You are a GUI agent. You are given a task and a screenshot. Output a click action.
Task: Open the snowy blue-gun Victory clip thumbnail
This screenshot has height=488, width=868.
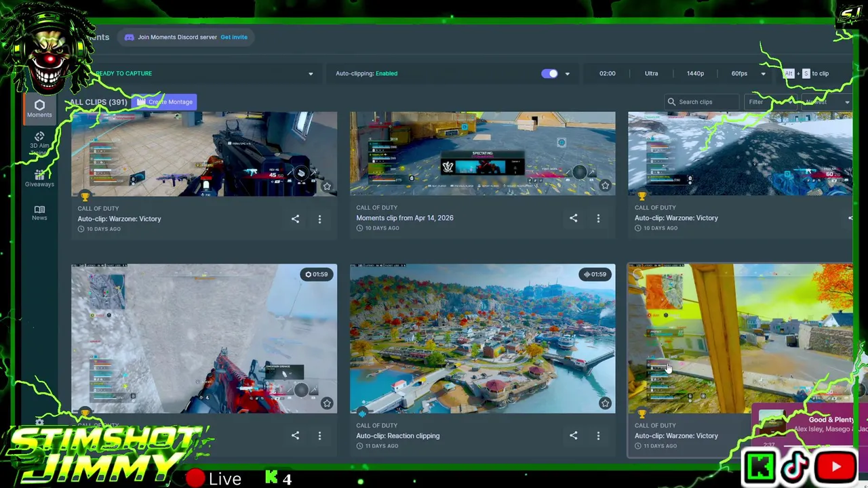pos(740,154)
